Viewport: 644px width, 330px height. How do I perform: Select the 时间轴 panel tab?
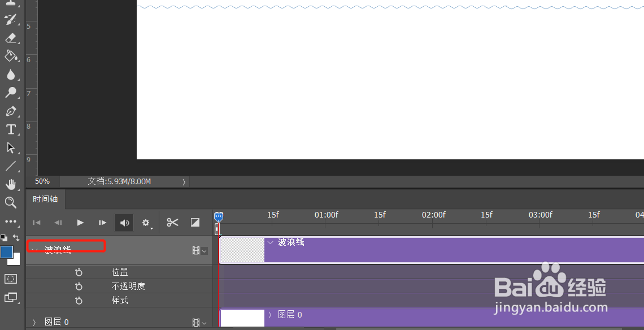[45, 199]
